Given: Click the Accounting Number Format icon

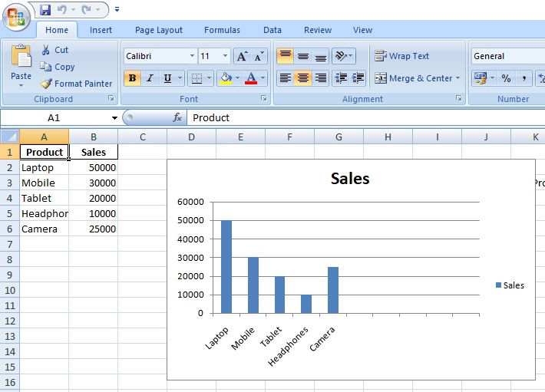Looking at the screenshot, I should click(x=481, y=78).
